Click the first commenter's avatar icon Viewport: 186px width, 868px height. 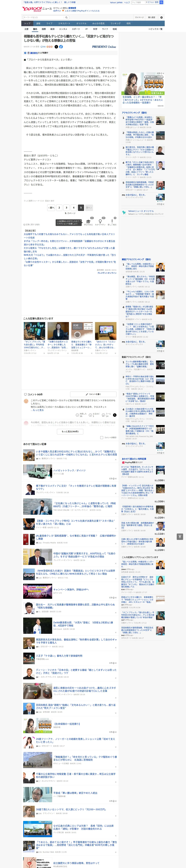[x=26, y=401]
